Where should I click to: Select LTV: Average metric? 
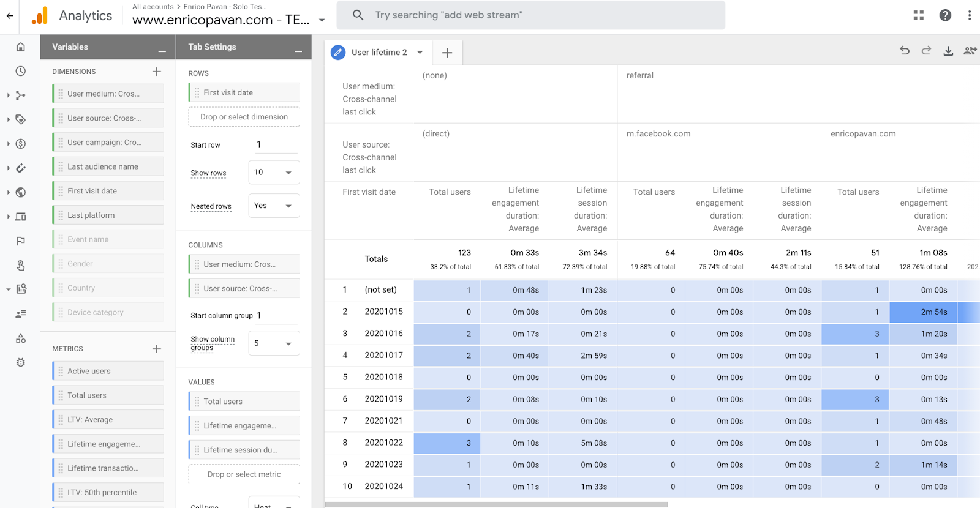(108, 420)
